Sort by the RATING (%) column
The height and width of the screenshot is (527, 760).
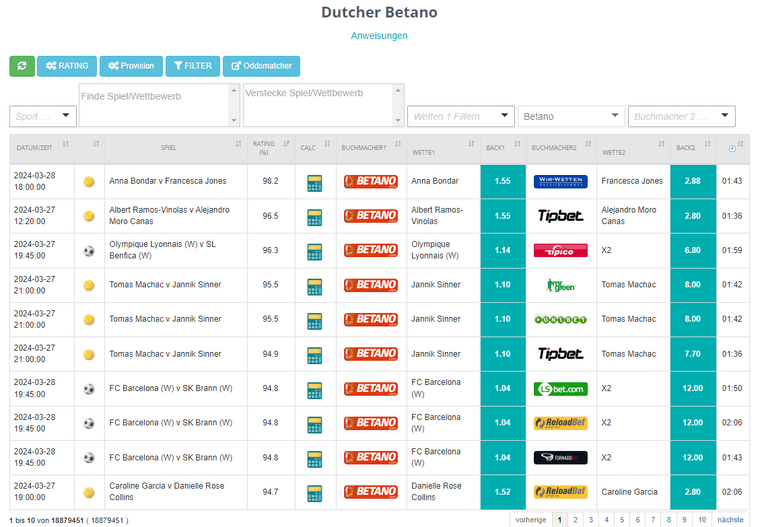coord(271,148)
